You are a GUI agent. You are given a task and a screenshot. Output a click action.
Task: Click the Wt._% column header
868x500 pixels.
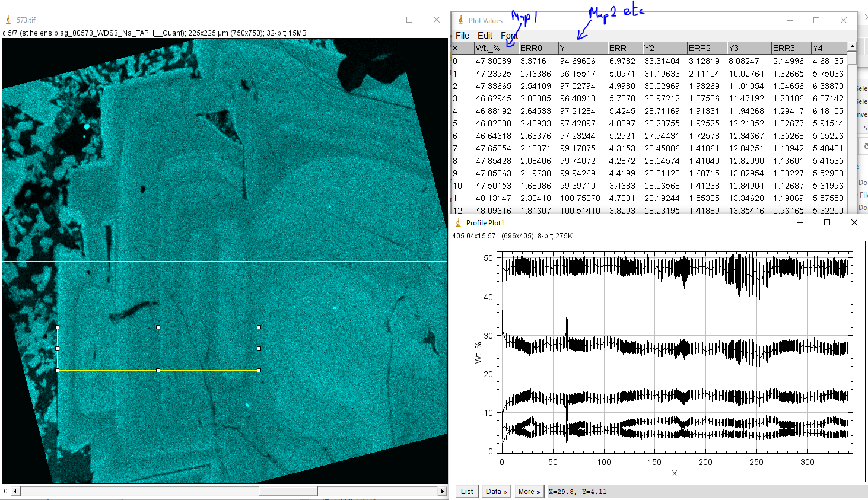pos(488,48)
